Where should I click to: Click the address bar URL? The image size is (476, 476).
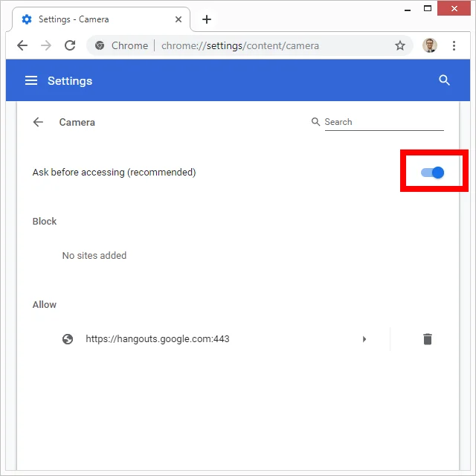pyautogui.click(x=240, y=45)
